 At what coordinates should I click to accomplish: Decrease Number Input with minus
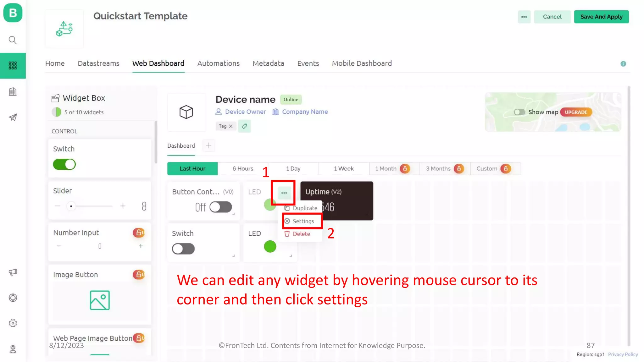point(59,246)
